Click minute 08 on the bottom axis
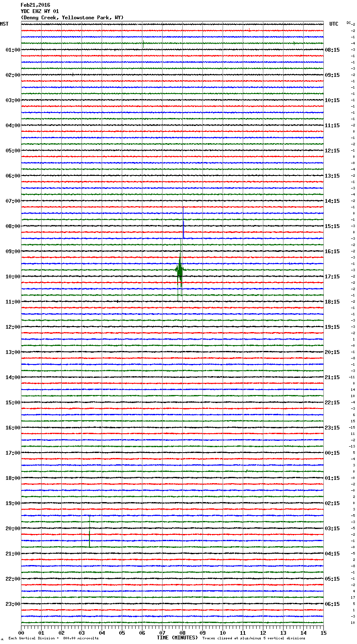This screenshot has height=644, width=357. pyautogui.click(x=182, y=632)
